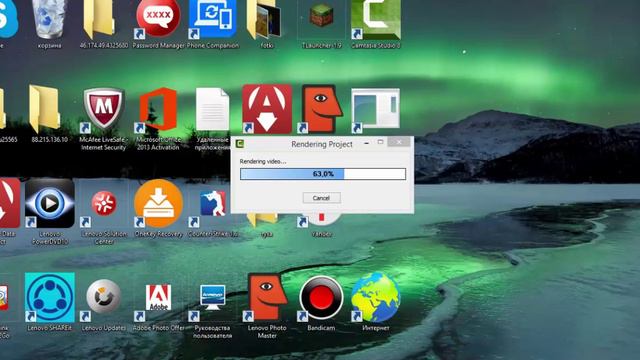Cancel the video rendering

click(x=321, y=198)
